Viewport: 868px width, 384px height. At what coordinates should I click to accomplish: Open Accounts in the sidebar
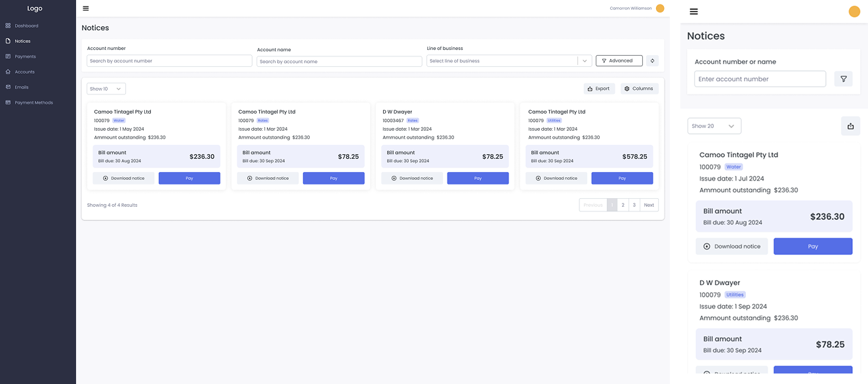pos(25,72)
